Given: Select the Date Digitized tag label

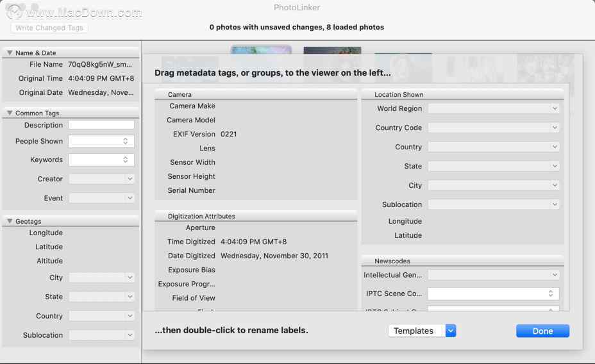Looking at the screenshot, I should [191, 256].
